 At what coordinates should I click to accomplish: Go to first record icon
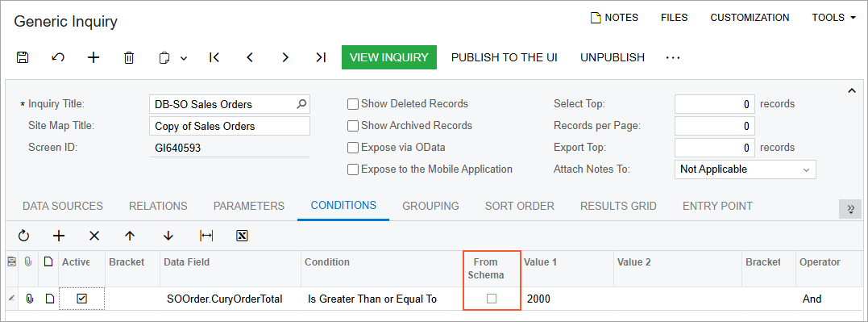(214, 57)
